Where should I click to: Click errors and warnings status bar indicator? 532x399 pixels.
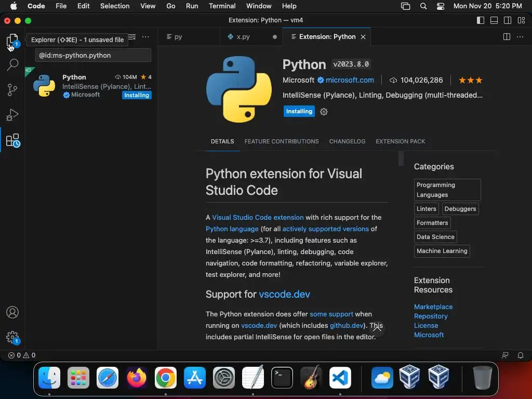(22, 355)
